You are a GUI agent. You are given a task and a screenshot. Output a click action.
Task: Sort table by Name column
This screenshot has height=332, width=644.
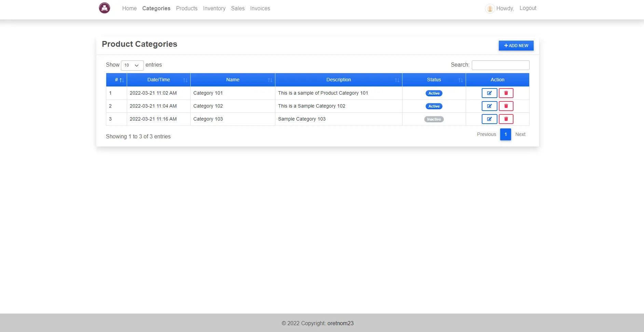233,80
